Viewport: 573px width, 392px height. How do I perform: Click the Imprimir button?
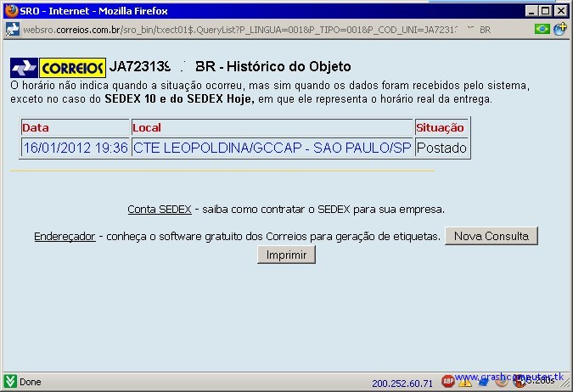[287, 255]
